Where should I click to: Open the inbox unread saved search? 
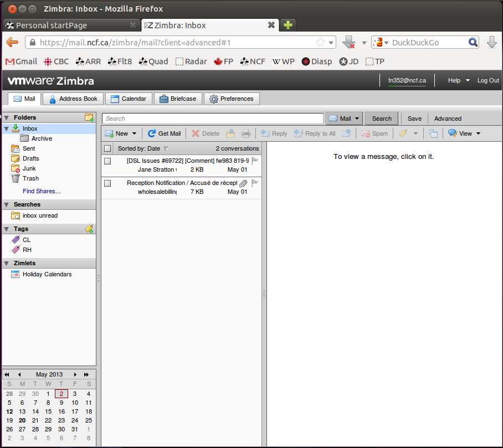click(40, 215)
